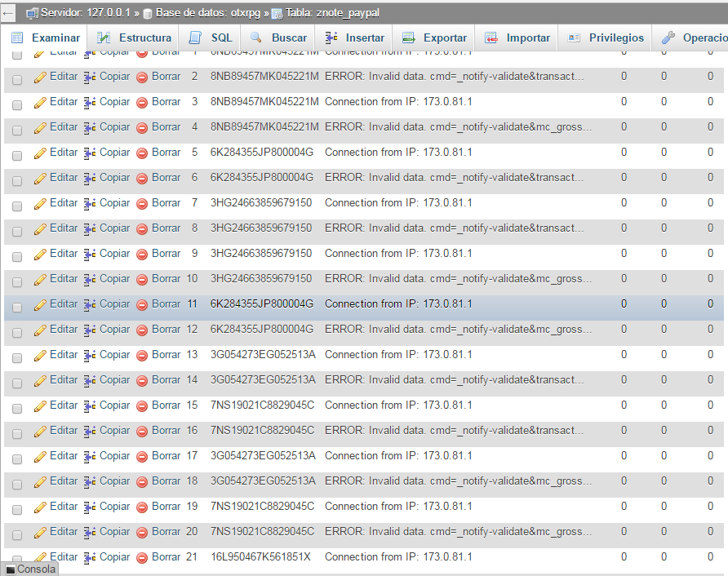Check the checkbox for row 13
This screenshot has height=576, width=728.
pos(17,358)
